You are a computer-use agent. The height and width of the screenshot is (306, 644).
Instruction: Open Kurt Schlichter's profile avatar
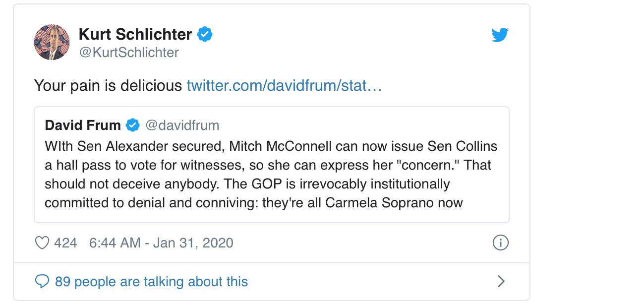tap(52, 42)
